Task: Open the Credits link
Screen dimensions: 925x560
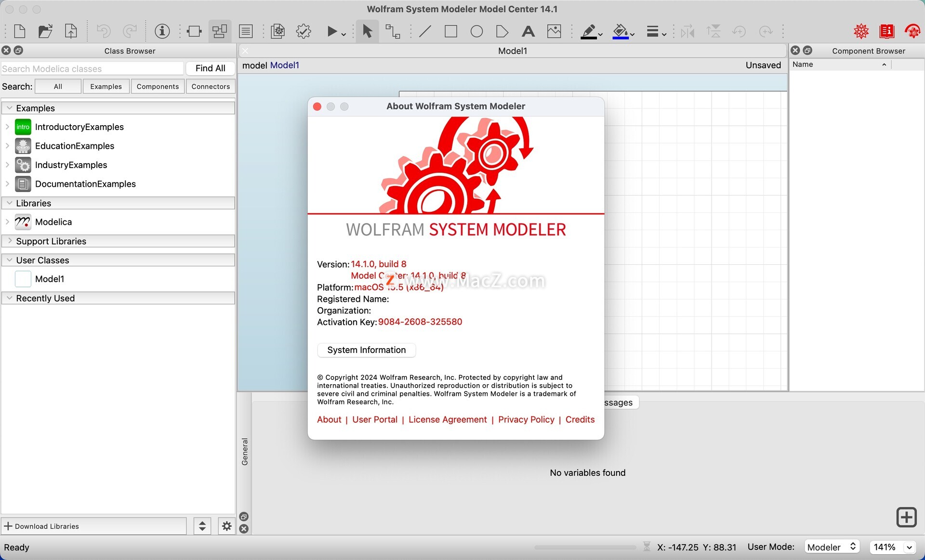Action: pyautogui.click(x=580, y=419)
